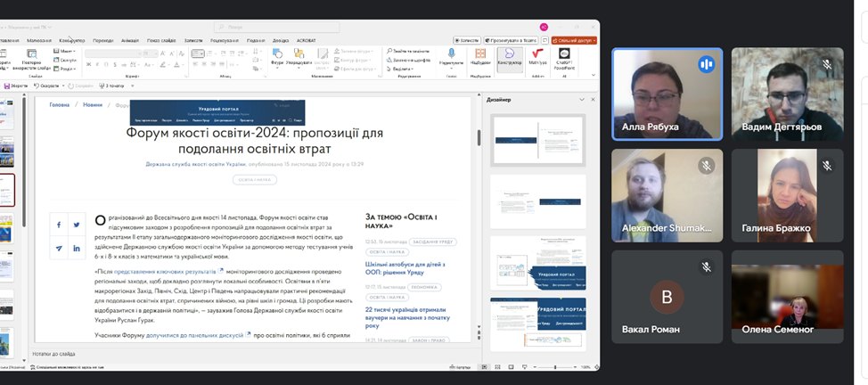Switch to Normal view in status bar

(x=485, y=366)
